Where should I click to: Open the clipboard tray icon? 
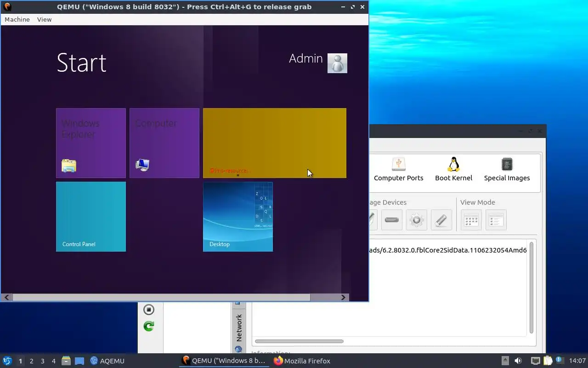pyautogui.click(x=548, y=361)
